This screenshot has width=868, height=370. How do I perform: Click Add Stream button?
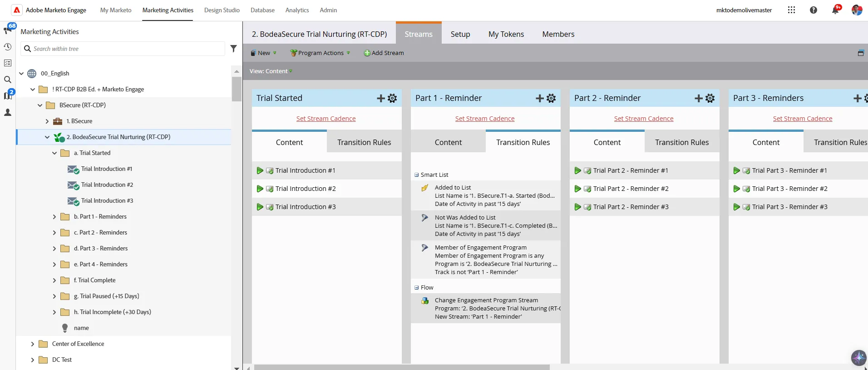pyautogui.click(x=384, y=53)
